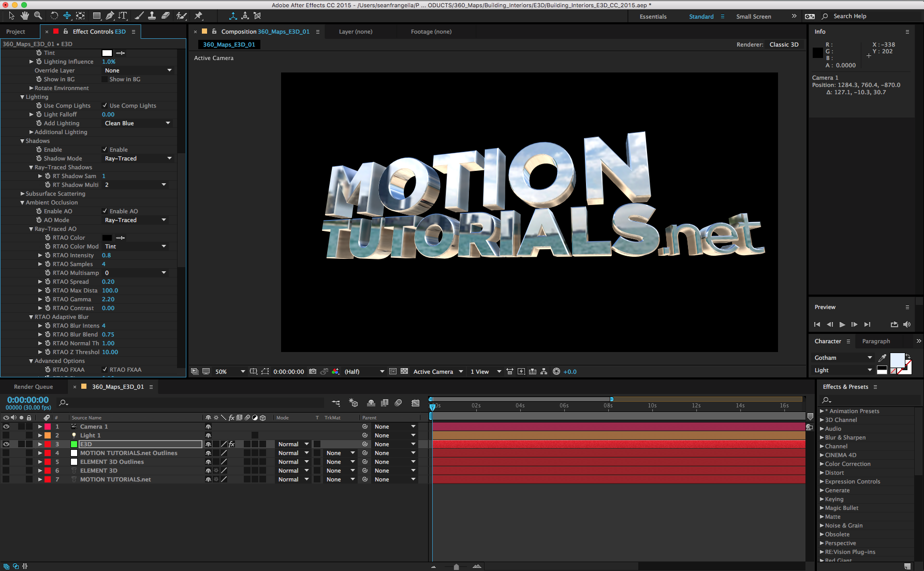Select the Vertical Type tool
The width and height of the screenshot is (924, 571).
(123, 16)
